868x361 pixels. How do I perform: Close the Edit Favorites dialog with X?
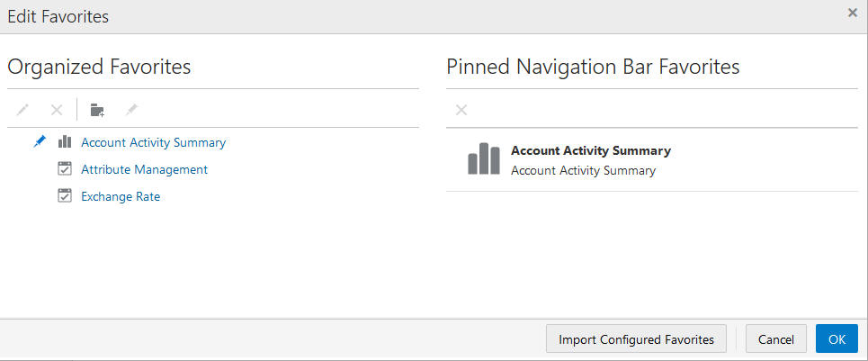coord(853,14)
